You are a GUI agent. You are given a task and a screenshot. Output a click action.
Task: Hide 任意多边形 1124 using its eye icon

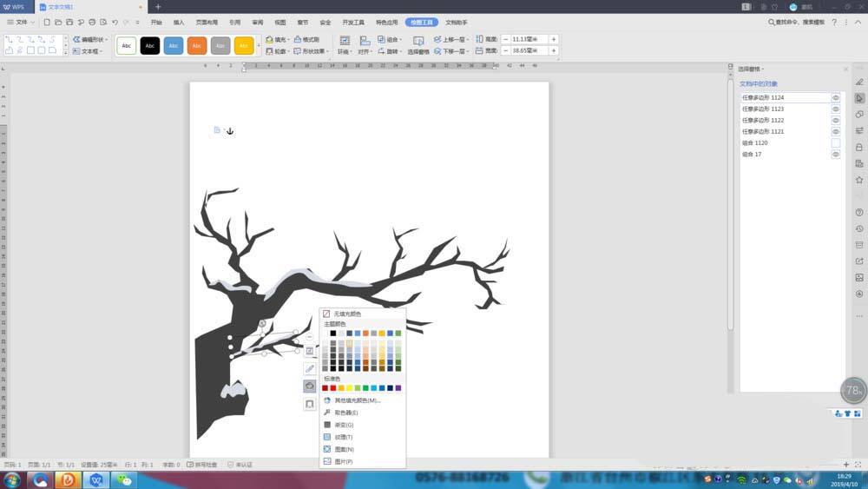[x=836, y=98]
